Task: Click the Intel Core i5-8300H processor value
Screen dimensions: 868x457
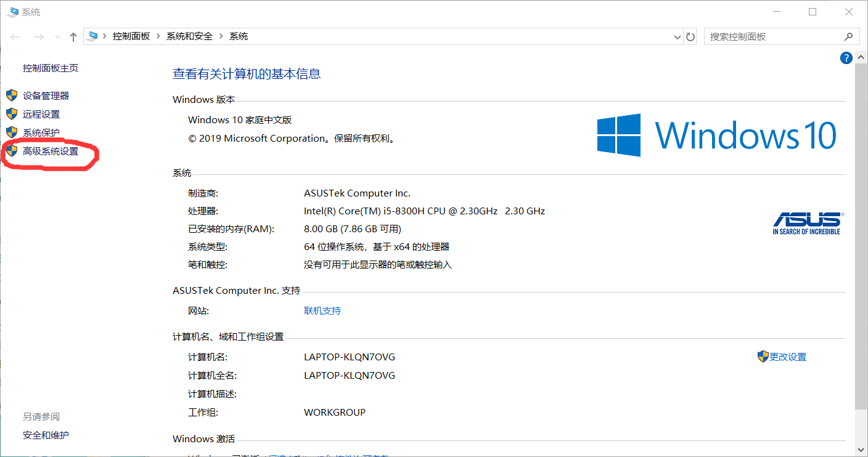Action: [x=424, y=211]
